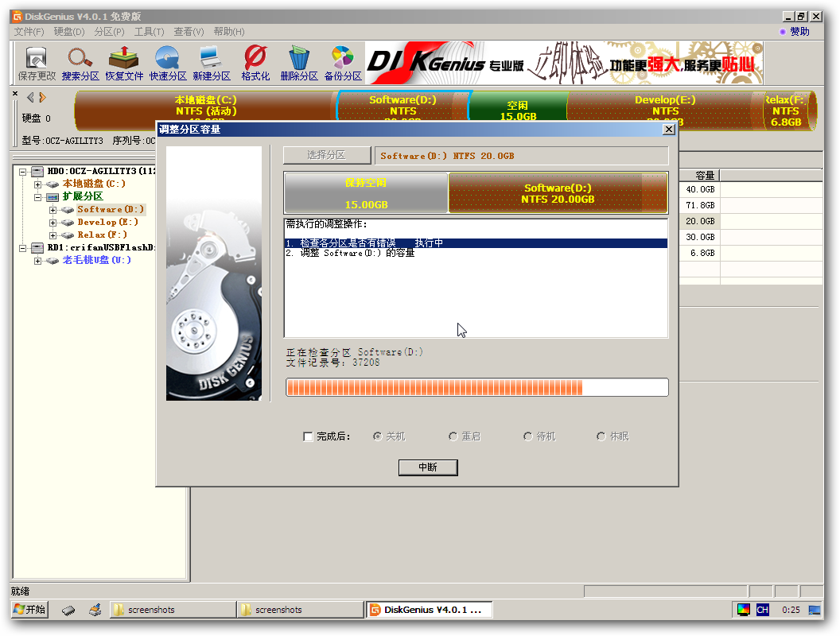
Task: Click the 0:25 clock in system tray
Action: [791, 610]
